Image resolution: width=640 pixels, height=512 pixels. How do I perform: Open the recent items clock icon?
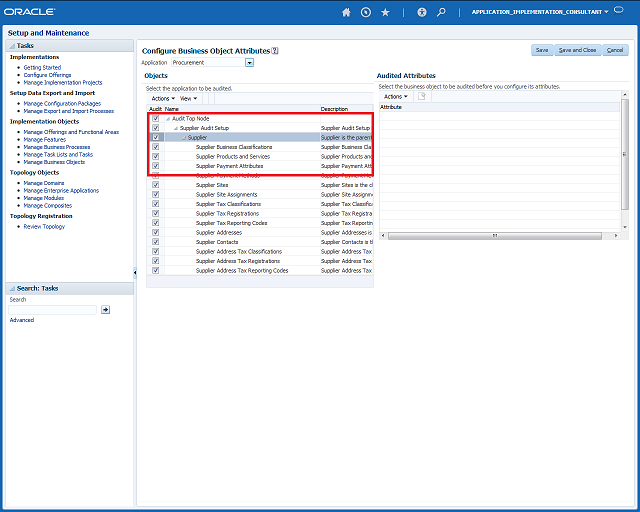click(365, 13)
